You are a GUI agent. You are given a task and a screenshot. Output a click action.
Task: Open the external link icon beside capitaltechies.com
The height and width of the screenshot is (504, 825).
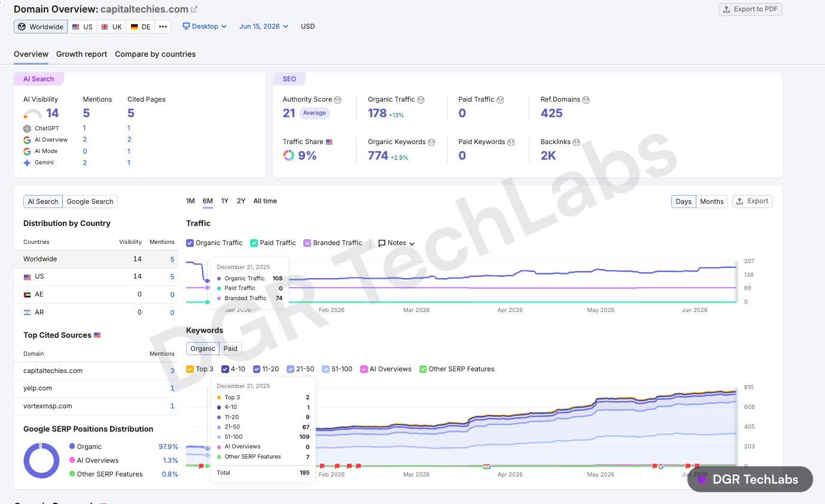[x=194, y=10]
